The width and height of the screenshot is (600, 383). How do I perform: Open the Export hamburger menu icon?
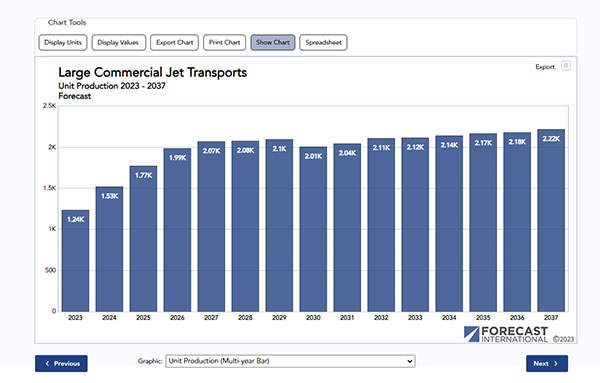(566, 65)
